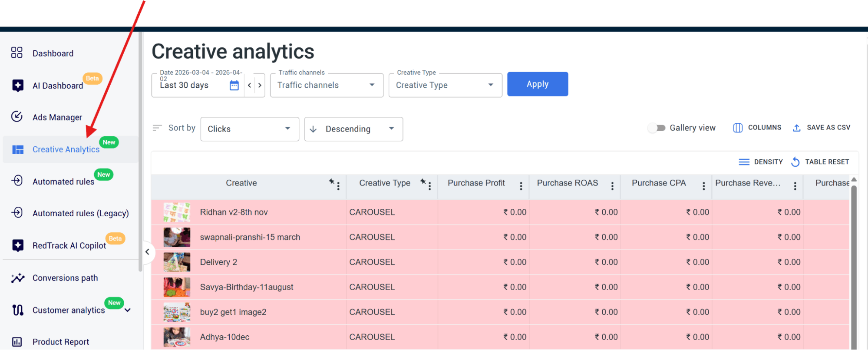The height and width of the screenshot is (350, 868).
Task: Click the Automated rules arrow icon
Action: (17, 181)
